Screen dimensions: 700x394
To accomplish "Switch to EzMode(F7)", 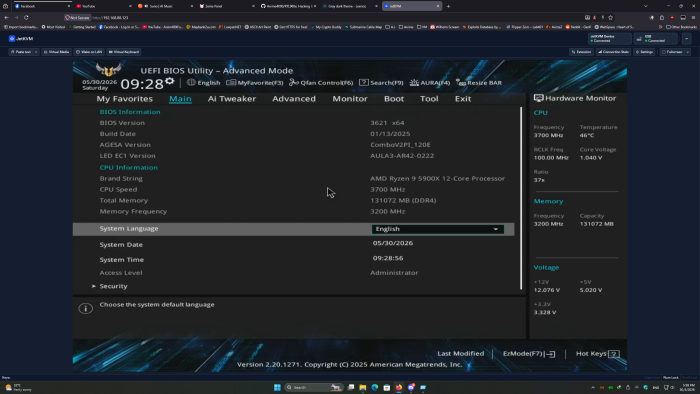I will click(529, 353).
